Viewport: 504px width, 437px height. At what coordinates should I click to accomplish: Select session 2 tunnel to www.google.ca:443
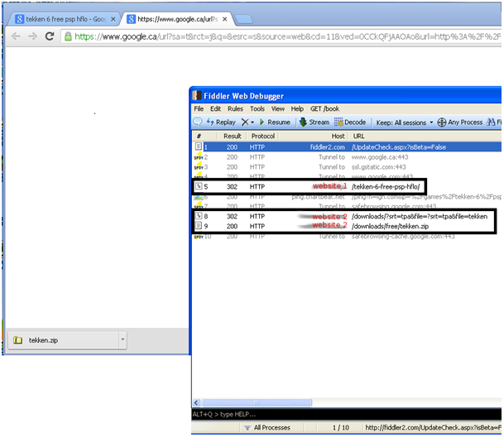coord(347,157)
